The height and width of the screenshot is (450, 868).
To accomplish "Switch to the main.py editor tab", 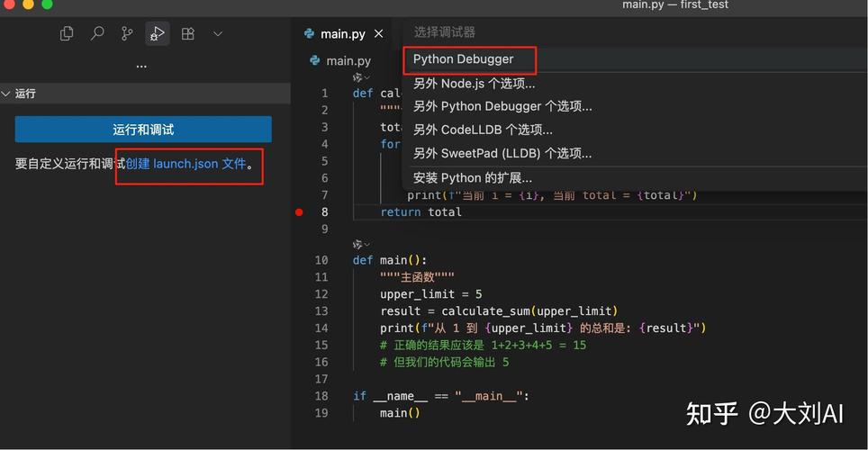I will (343, 34).
